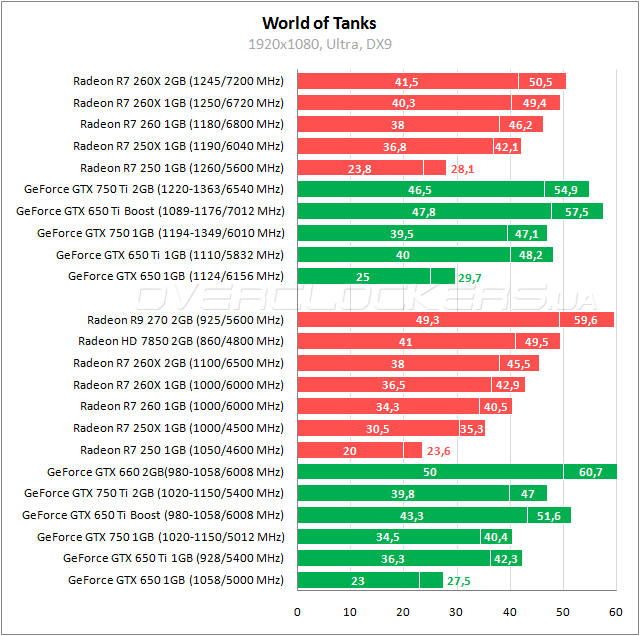Click the "World of Tanks" chart title
This screenshot has height=636, width=640.
click(x=319, y=22)
